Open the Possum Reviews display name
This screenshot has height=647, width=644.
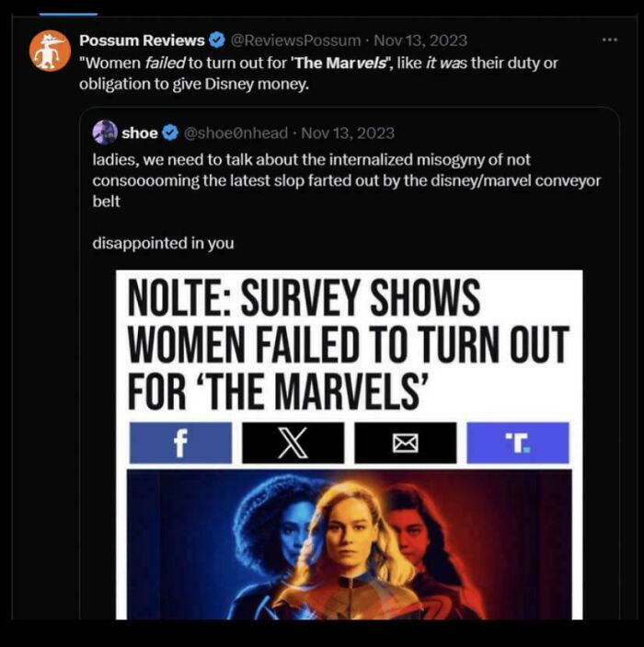[142, 40]
